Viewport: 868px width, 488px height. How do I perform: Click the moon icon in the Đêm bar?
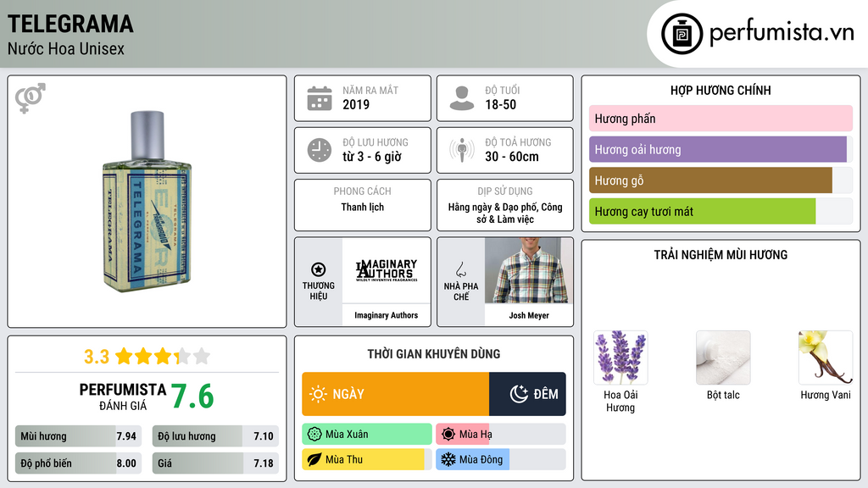pyautogui.click(x=519, y=394)
